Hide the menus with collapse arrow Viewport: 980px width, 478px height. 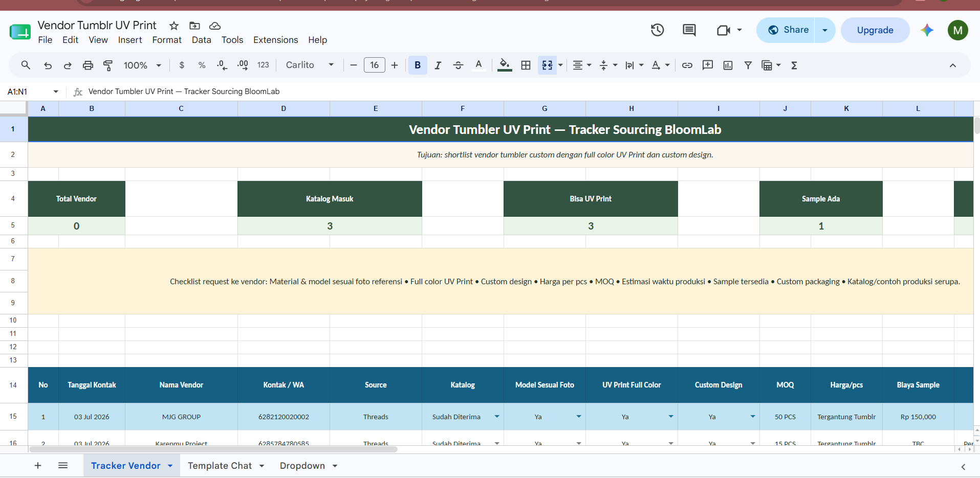952,65
